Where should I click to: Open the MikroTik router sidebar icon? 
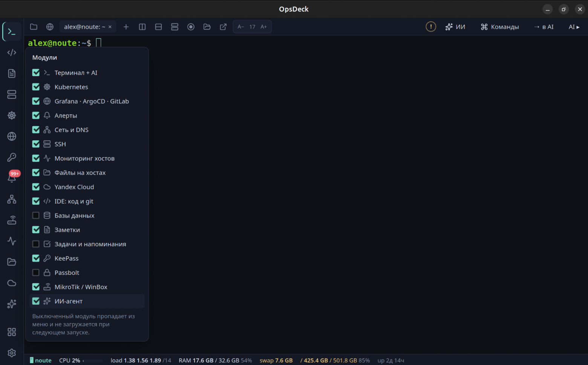pyautogui.click(x=12, y=220)
